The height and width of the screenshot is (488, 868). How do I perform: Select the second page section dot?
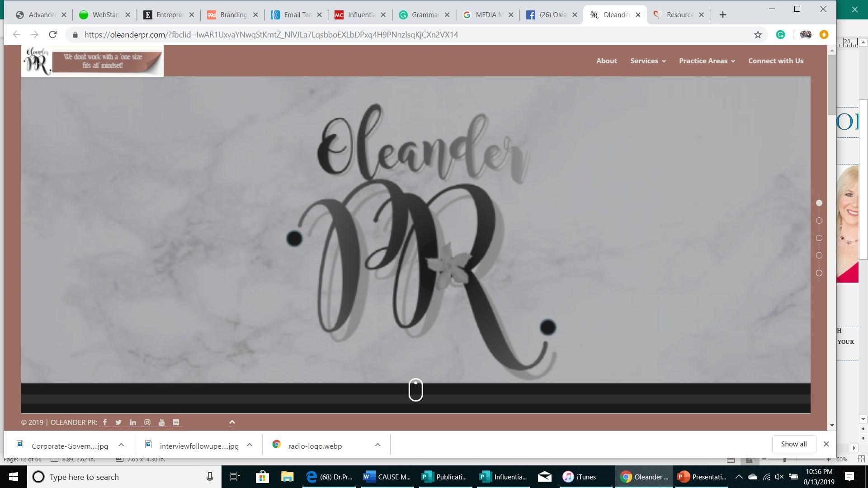click(x=819, y=221)
